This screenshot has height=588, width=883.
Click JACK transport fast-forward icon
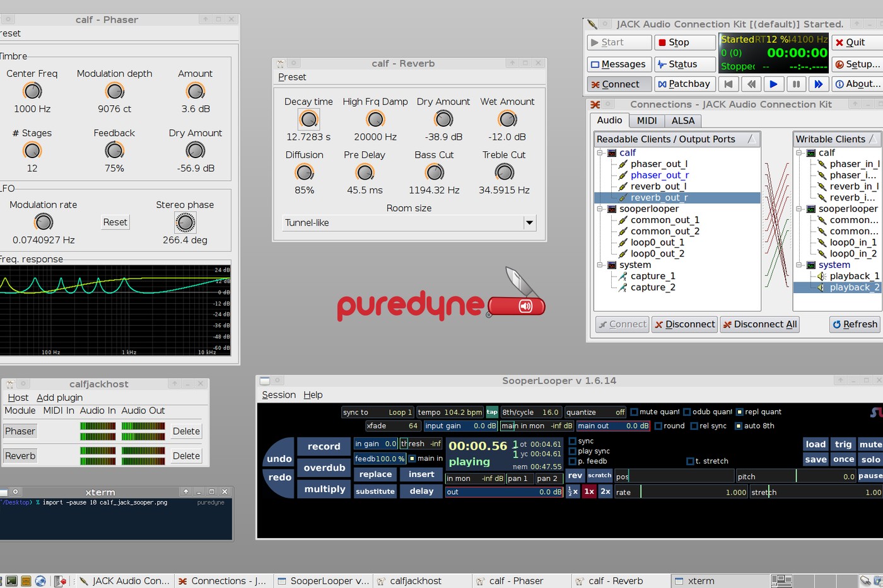(x=818, y=84)
